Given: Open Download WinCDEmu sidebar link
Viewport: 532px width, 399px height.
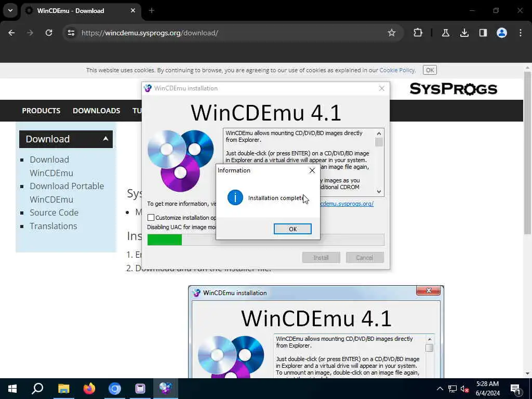Looking at the screenshot, I should click(51, 166).
